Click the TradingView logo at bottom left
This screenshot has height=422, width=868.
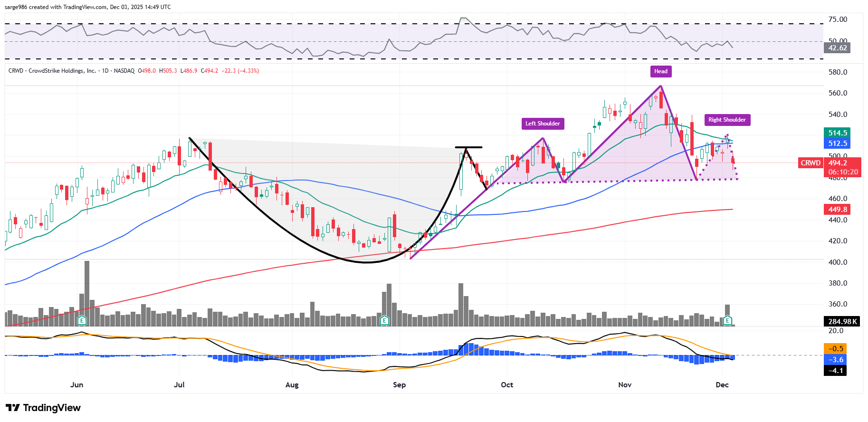coord(43,408)
